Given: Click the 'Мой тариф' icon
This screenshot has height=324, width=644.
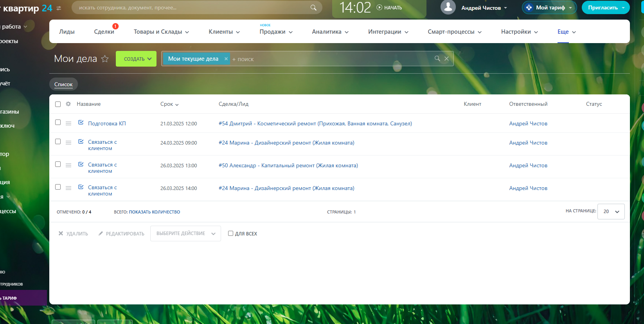Looking at the screenshot, I should point(529,7).
